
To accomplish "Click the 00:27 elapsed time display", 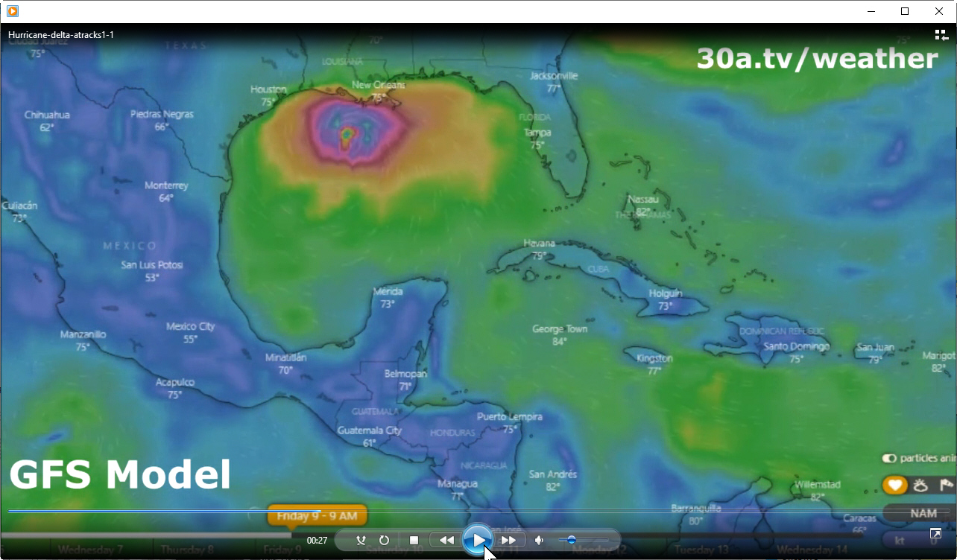I will point(318,541).
